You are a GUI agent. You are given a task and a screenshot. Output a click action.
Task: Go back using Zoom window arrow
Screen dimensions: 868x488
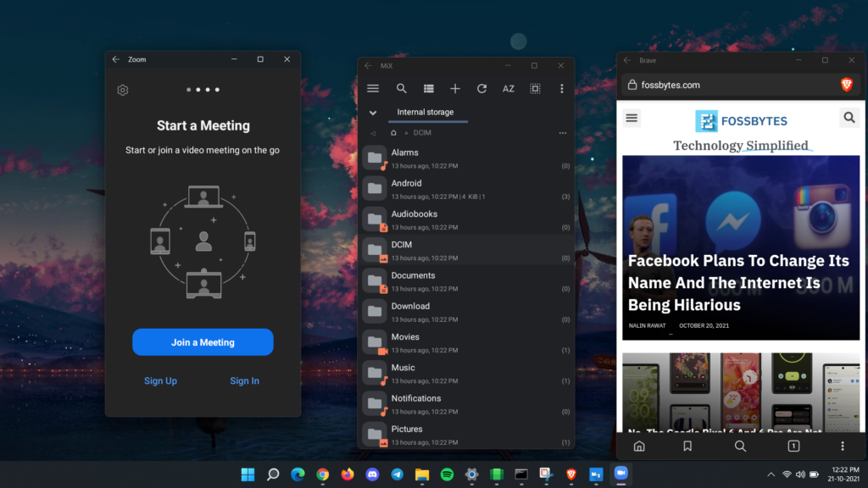click(x=115, y=59)
